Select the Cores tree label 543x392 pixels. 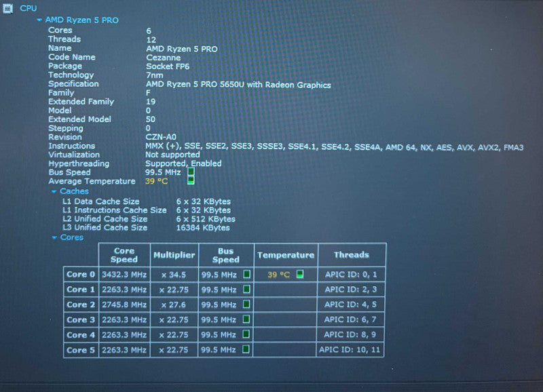pos(72,237)
